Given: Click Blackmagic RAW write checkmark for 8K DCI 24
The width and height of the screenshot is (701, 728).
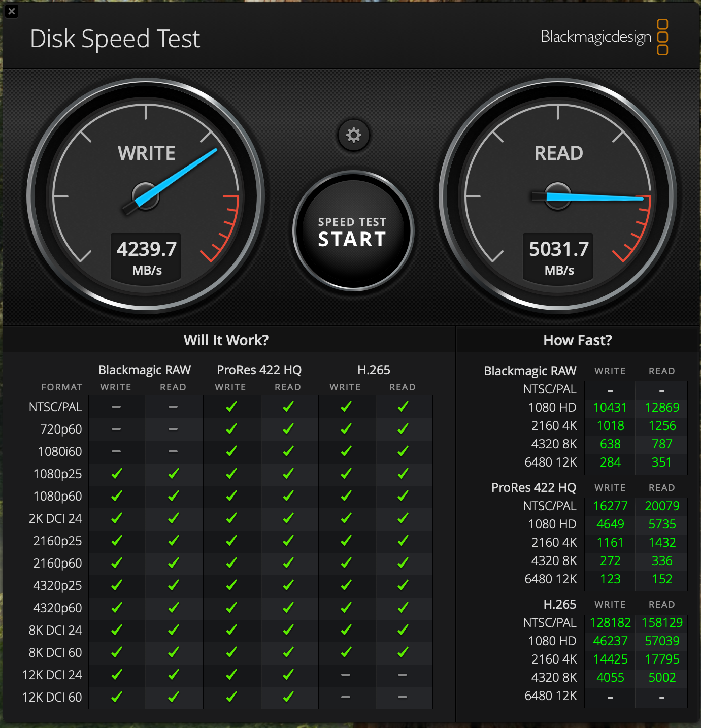Looking at the screenshot, I should coord(116,630).
